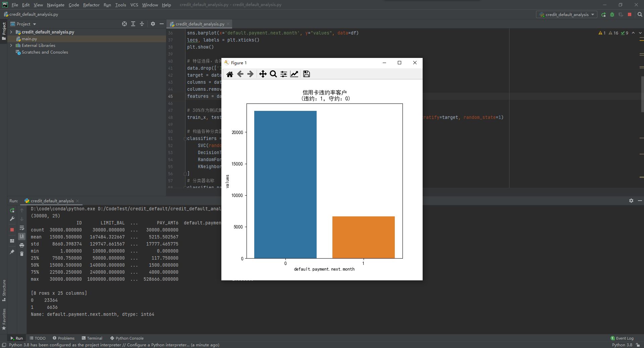Toggle soft-wrap in the Run console
Screen dimensions: 644x348
(x=22, y=228)
